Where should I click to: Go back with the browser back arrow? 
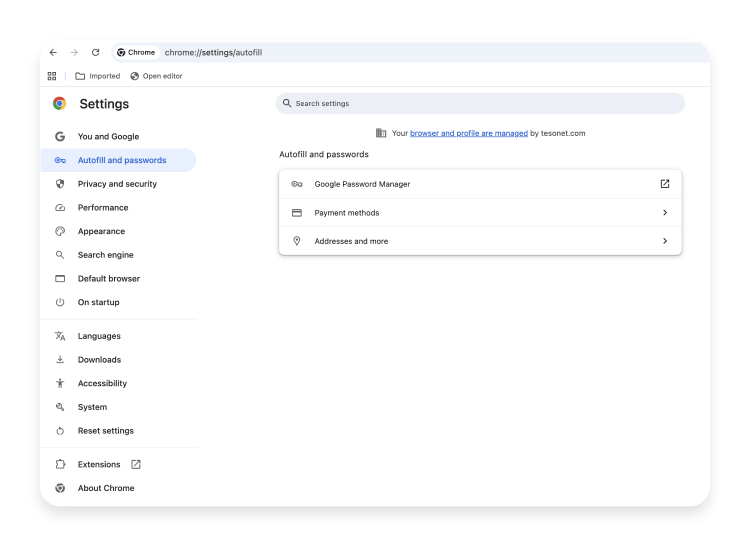tap(53, 53)
